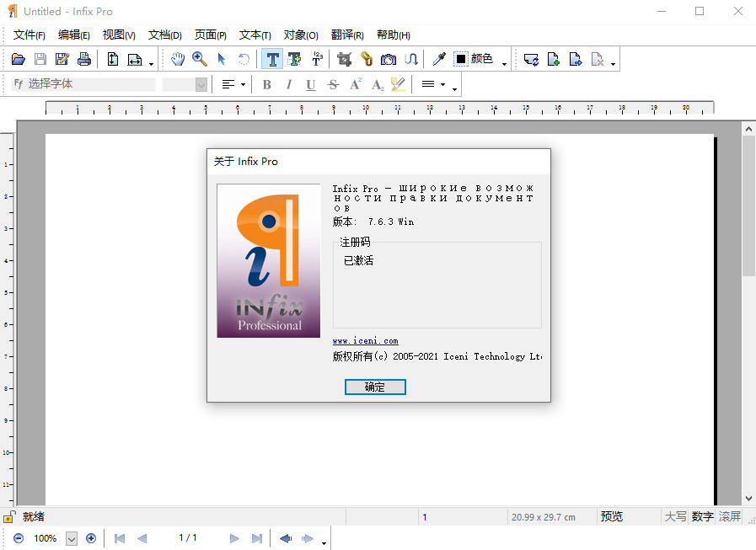The width and height of the screenshot is (756, 550).
Task: Select the numbered text tool
Action: (317, 59)
